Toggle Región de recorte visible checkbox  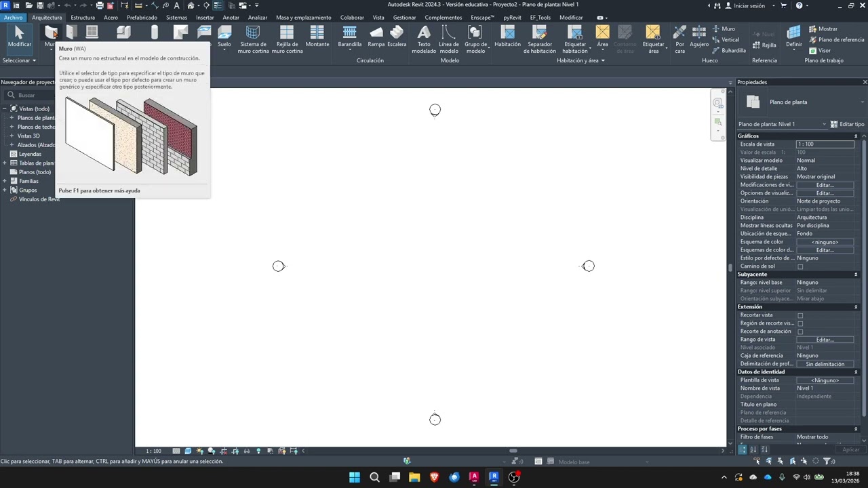coord(800,323)
